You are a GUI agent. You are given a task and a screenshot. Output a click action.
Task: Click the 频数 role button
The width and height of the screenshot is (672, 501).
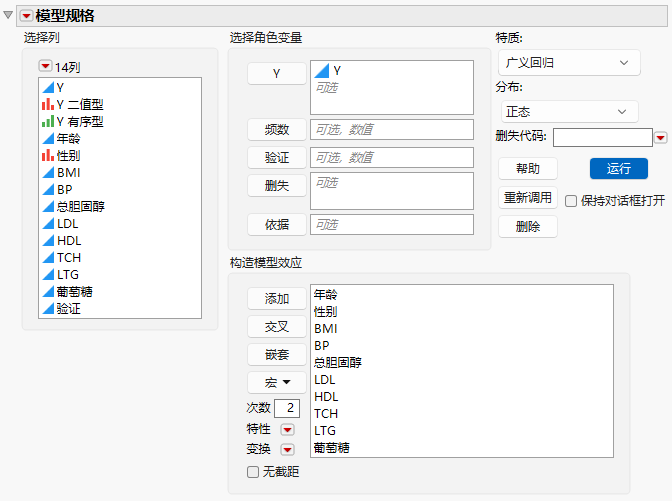pos(277,129)
